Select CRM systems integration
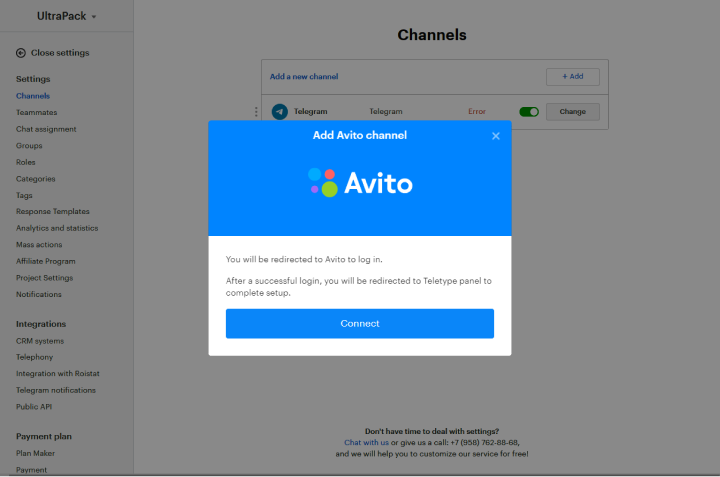Image resolution: width=720 pixels, height=477 pixels. click(40, 341)
